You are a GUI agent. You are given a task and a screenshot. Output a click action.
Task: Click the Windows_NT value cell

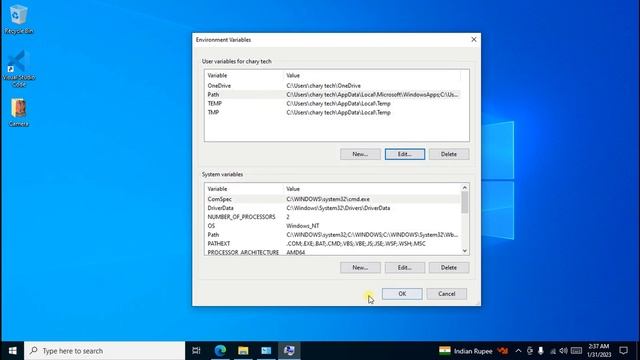[x=303, y=226]
